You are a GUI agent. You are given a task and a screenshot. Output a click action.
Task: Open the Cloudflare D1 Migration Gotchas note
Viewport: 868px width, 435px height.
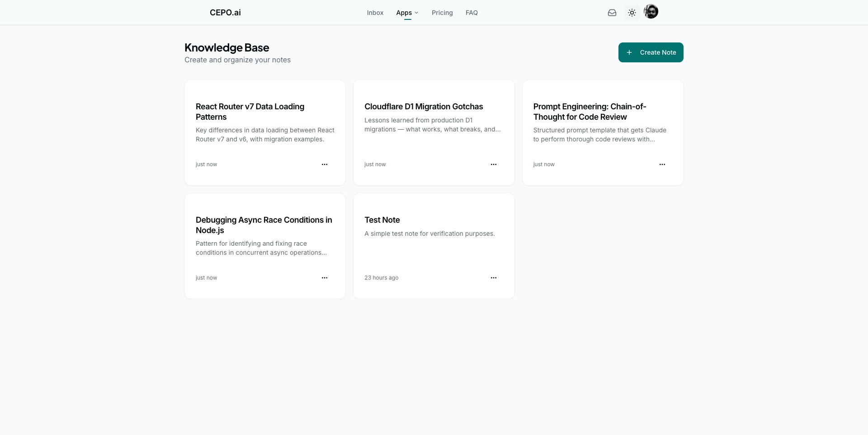(424, 107)
